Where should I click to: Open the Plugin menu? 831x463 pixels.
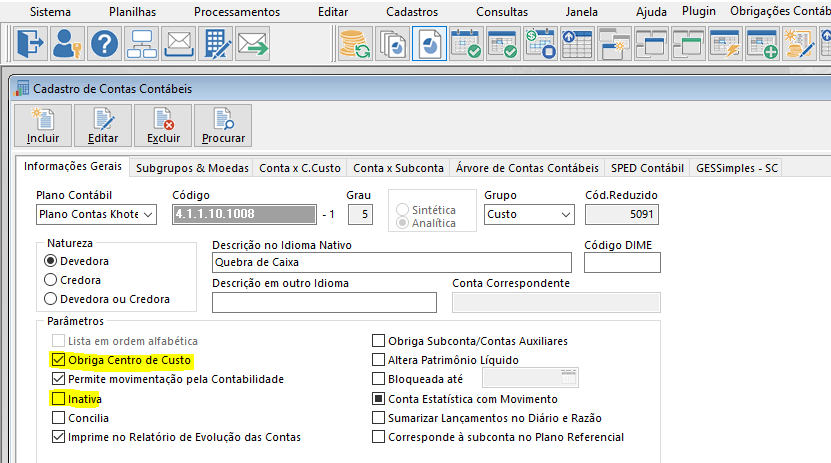coord(699,11)
